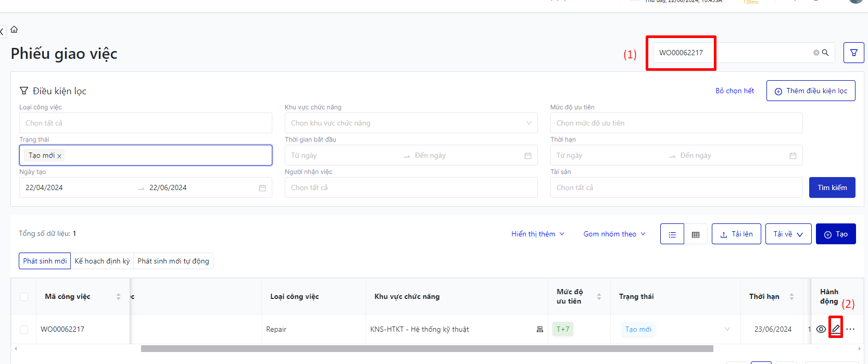
Task: Click the search magnifier icon
Action: [x=825, y=53]
